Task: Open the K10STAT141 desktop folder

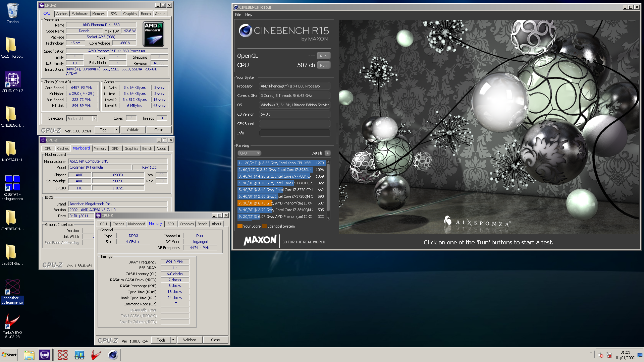Action: (x=12, y=151)
